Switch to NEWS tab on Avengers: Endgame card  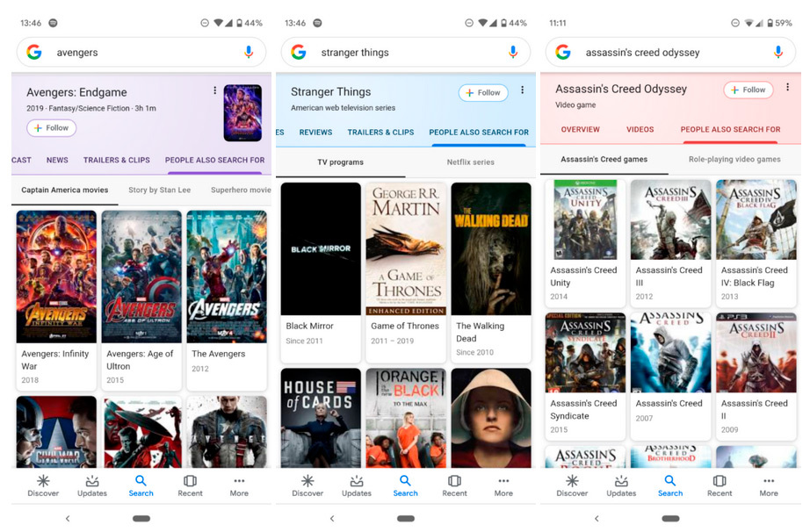(57, 160)
